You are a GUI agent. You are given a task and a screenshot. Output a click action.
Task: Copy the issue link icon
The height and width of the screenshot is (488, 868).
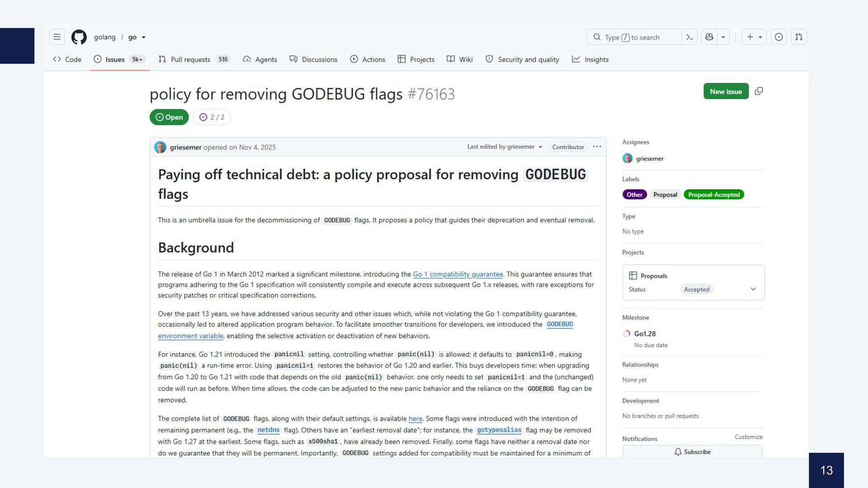pyautogui.click(x=759, y=91)
